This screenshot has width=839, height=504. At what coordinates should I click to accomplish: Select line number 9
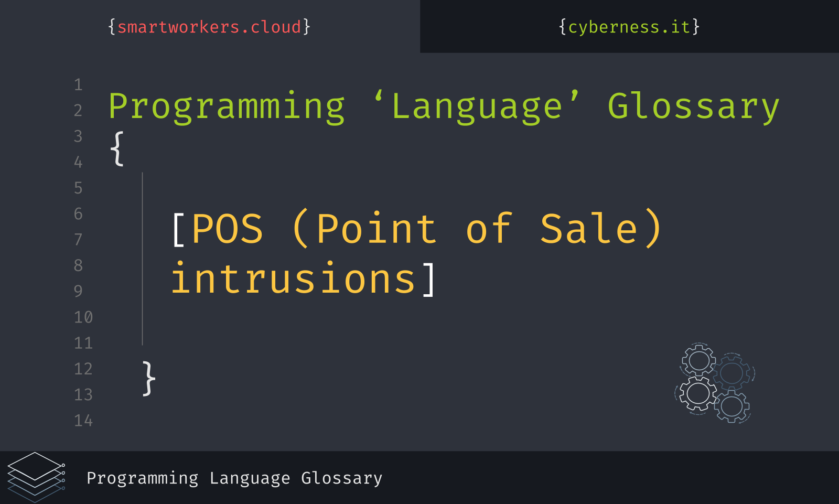[x=78, y=291]
